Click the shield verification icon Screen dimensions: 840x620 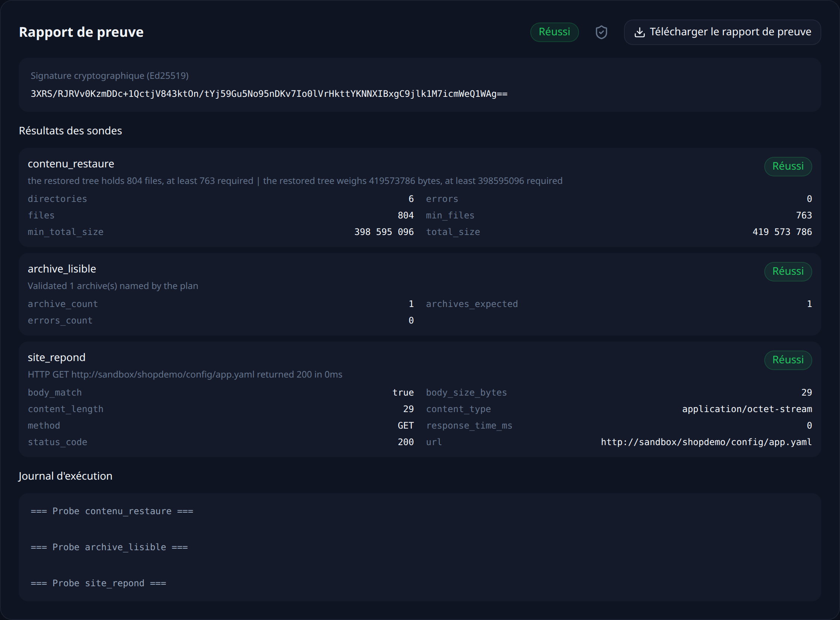click(x=601, y=32)
